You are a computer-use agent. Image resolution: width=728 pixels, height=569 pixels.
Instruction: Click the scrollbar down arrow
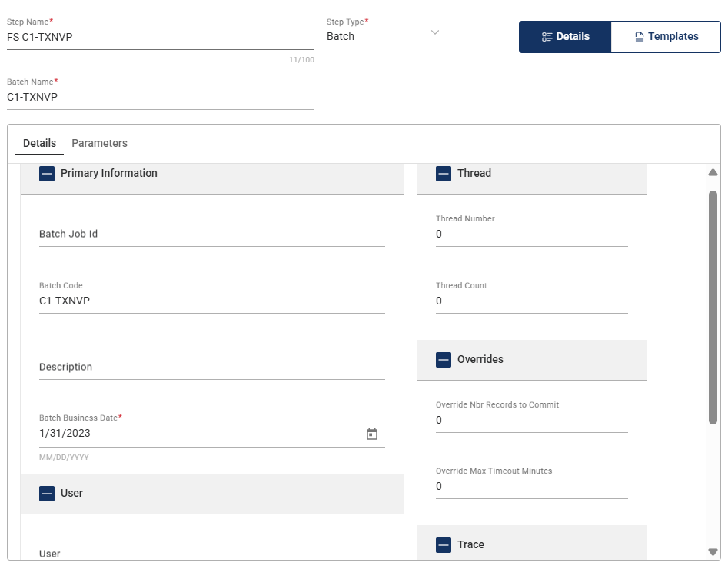(713, 551)
